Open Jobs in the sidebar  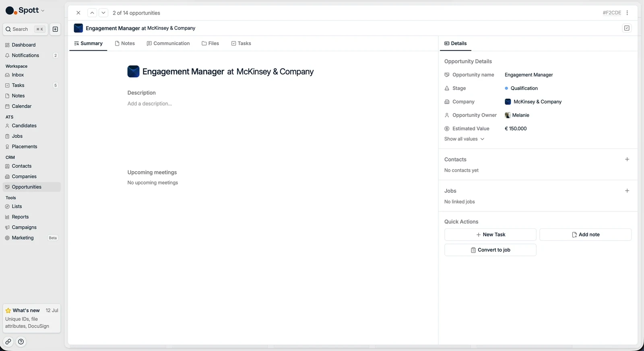point(32,136)
